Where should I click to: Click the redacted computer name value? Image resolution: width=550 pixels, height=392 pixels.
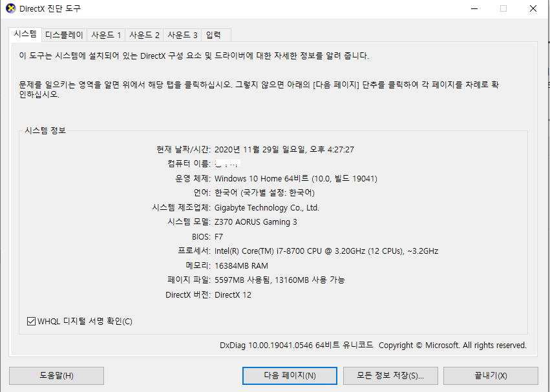click(x=227, y=164)
